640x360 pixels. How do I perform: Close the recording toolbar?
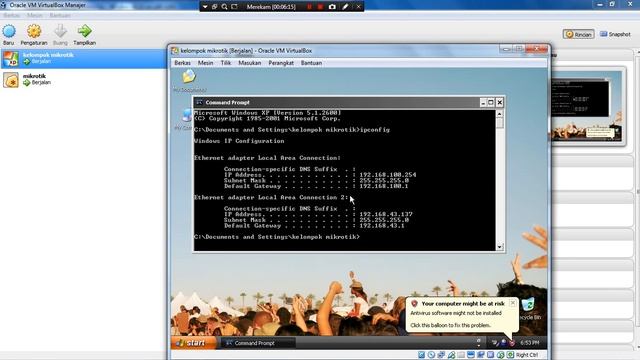pos(358,7)
